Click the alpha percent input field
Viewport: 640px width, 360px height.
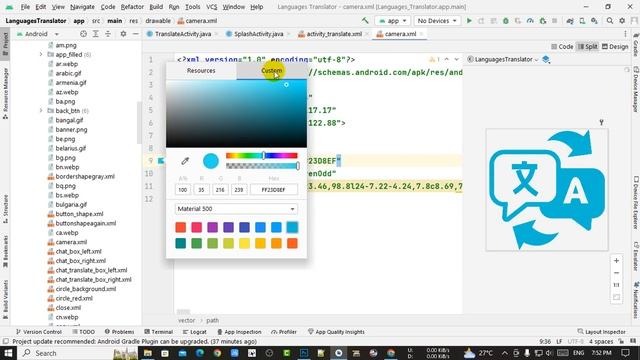[x=182, y=190]
